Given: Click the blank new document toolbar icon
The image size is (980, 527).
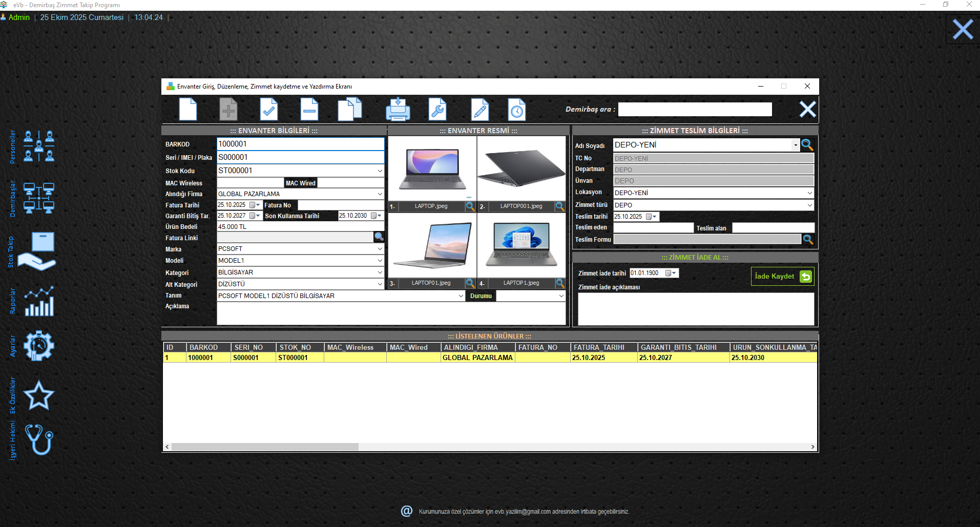Looking at the screenshot, I should click(188, 109).
